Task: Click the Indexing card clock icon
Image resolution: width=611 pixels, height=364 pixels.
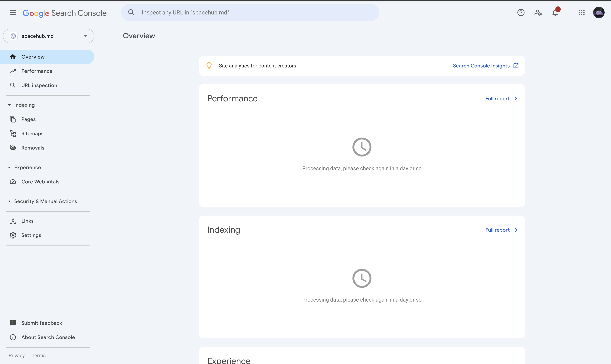Action: [x=362, y=278]
